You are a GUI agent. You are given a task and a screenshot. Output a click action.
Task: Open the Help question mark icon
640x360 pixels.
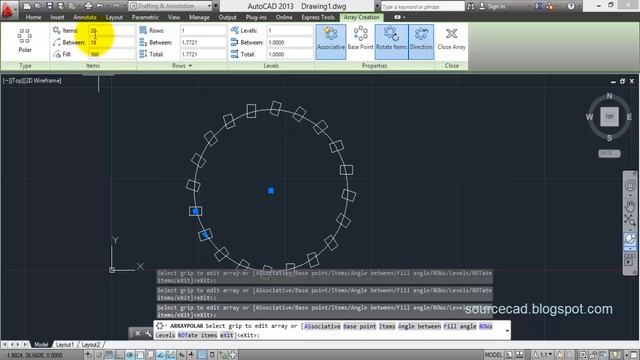coord(571,6)
